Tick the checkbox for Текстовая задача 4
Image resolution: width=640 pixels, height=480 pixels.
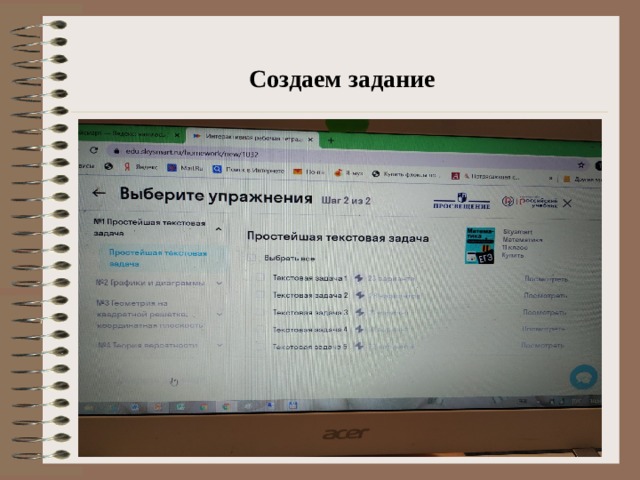point(260,329)
